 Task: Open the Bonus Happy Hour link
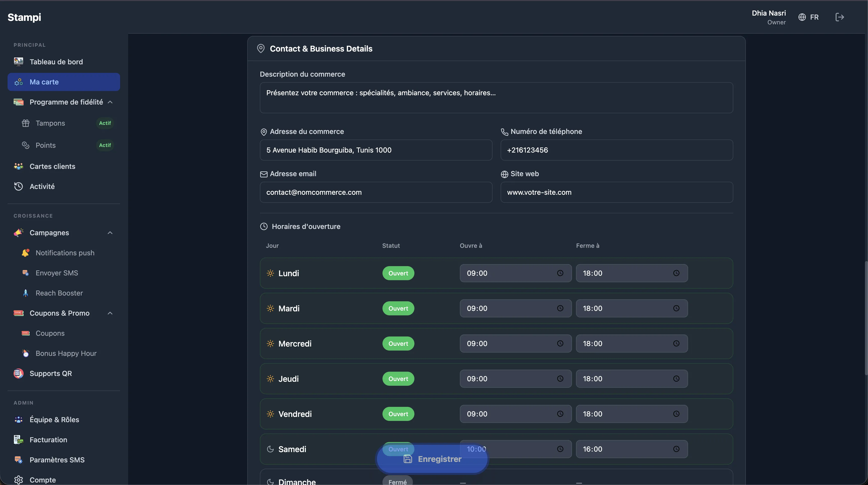click(x=66, y=353)
